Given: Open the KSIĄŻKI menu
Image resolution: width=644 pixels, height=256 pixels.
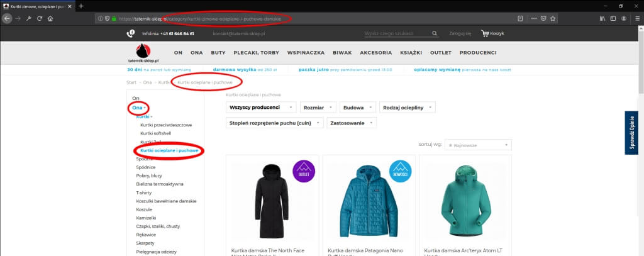Looking at the screenshot, I should point(411,53).
